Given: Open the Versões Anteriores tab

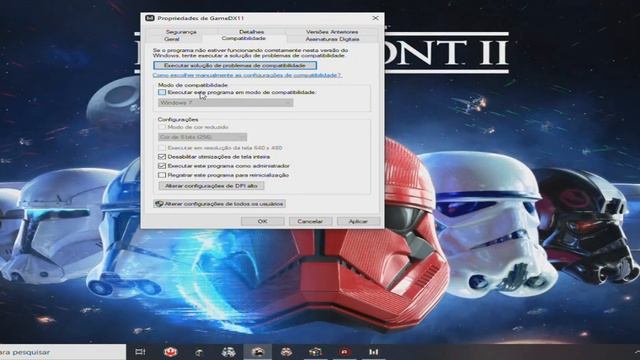Looking at the screenshot, I should [332, 31].
